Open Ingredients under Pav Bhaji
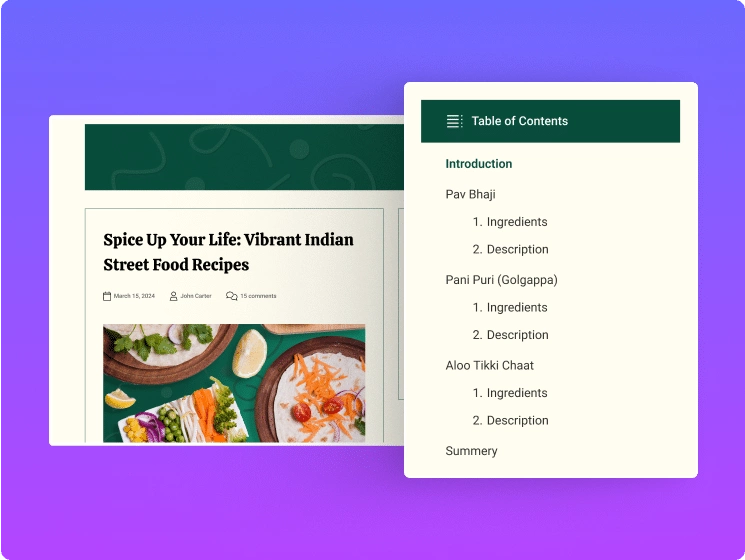Image resolution: width=745 pixels, height=560 pixels. [516, 222]
